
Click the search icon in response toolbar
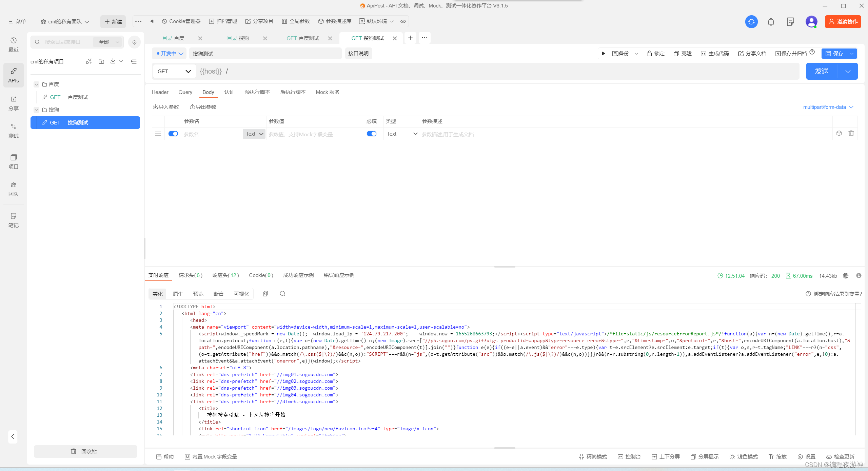point(282,294)
